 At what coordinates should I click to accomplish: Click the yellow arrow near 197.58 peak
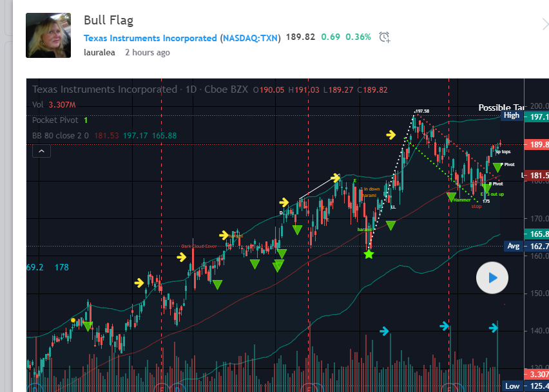(x=391, y=135)
